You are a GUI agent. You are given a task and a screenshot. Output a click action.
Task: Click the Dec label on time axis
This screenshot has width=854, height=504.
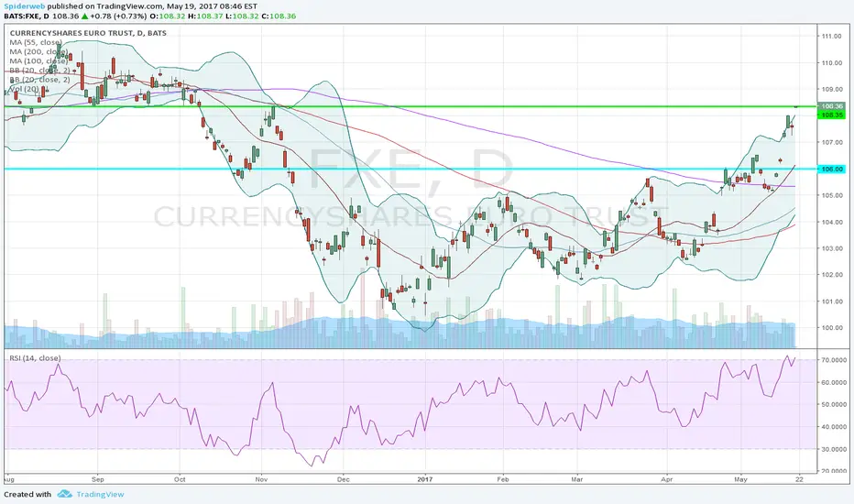coord(343,479)
